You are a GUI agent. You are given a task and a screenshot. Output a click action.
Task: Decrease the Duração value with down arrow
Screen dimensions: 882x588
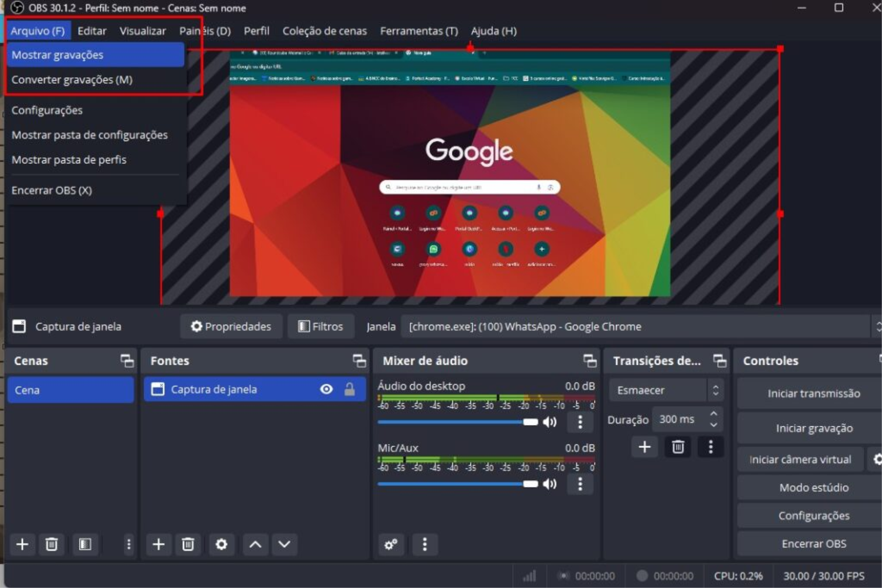713,425
